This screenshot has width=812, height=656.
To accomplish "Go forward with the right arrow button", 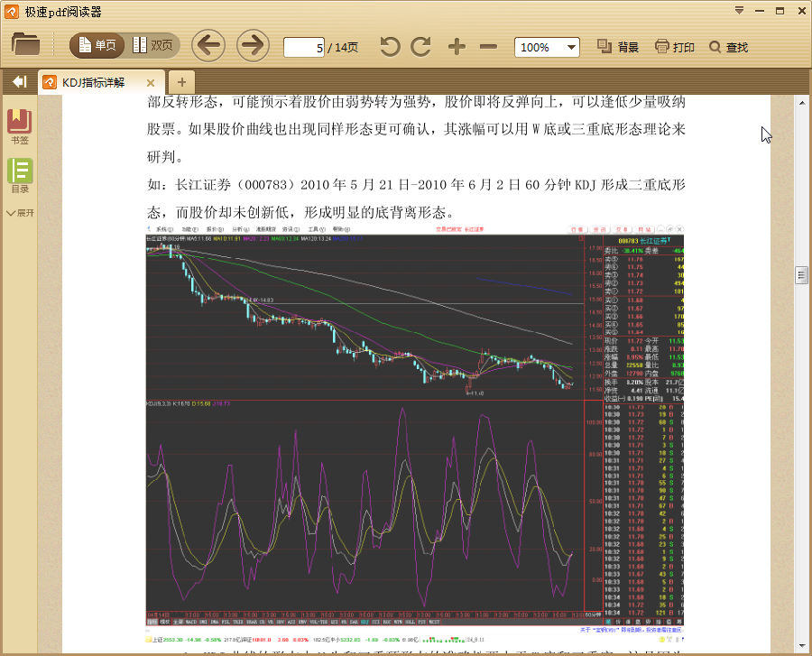I will click(x=253, y=45).
